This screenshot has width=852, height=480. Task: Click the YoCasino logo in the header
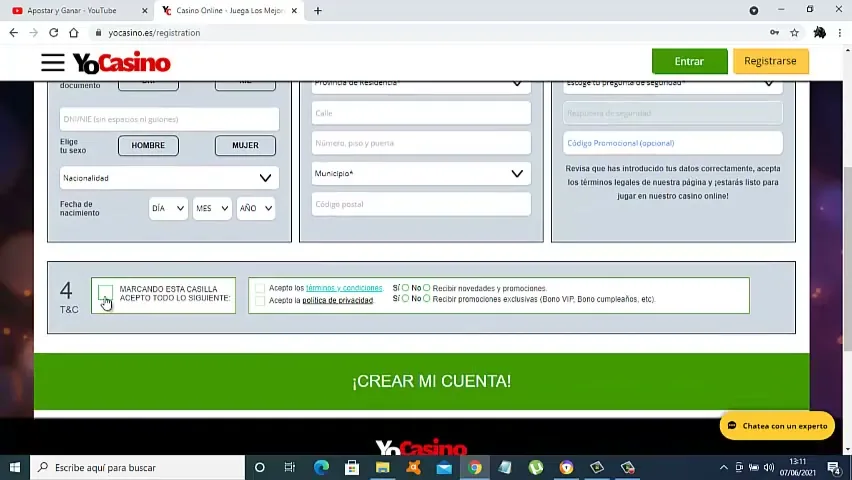click(x=122, y=63)
